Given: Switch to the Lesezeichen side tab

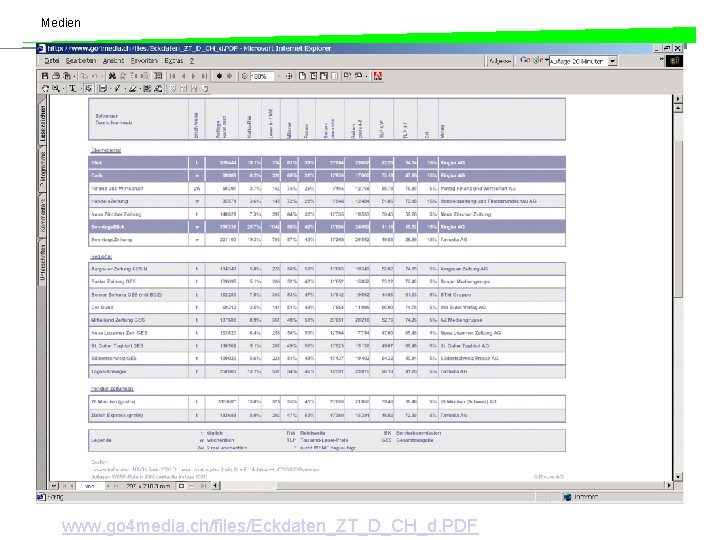Looking at the screenshot, I should pyautogui.click(x=42, y=123).
